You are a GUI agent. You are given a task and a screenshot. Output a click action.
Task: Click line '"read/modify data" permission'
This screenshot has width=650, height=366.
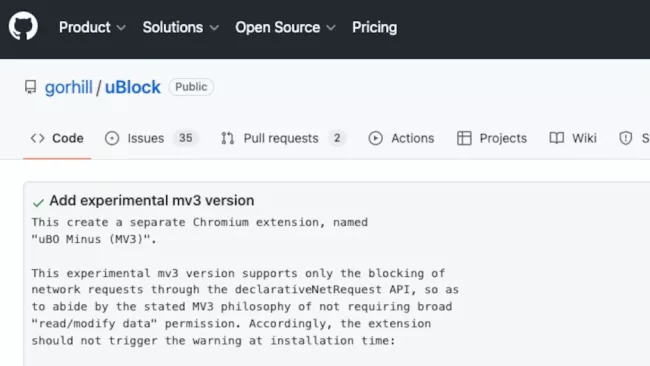coord(231,323)
